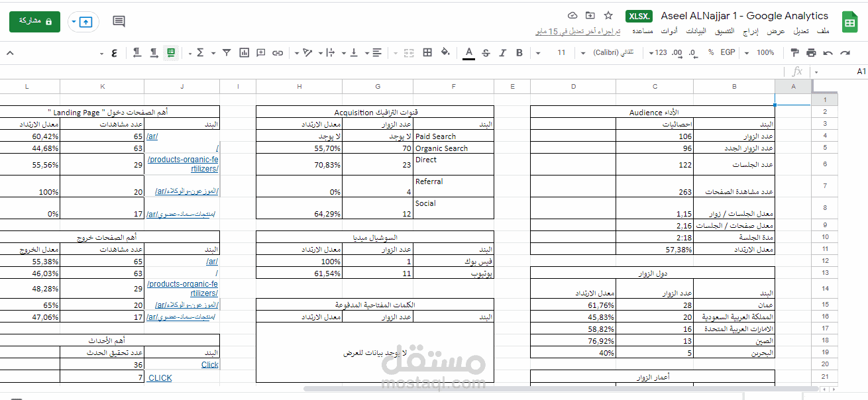
Task: Open the عرض menu
Action: [x=776, y=31]
